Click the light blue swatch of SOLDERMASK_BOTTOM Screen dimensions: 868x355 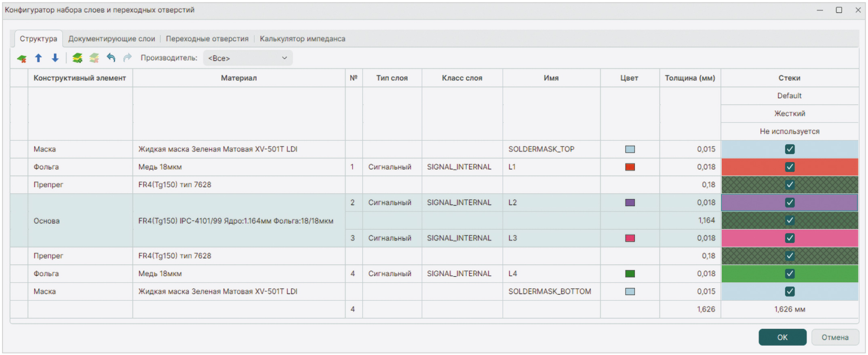(x=630, y=292)
